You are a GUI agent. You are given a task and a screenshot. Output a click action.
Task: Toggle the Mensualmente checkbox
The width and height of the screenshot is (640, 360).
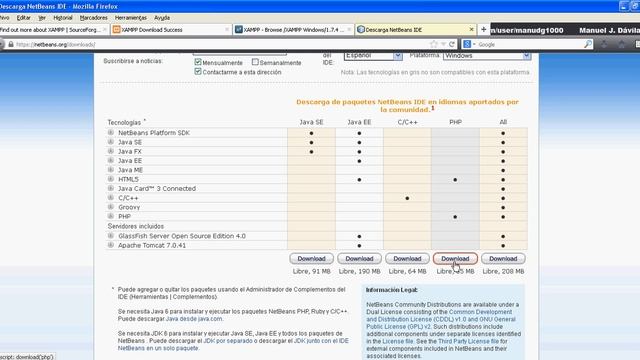click(x=198, y=62)
